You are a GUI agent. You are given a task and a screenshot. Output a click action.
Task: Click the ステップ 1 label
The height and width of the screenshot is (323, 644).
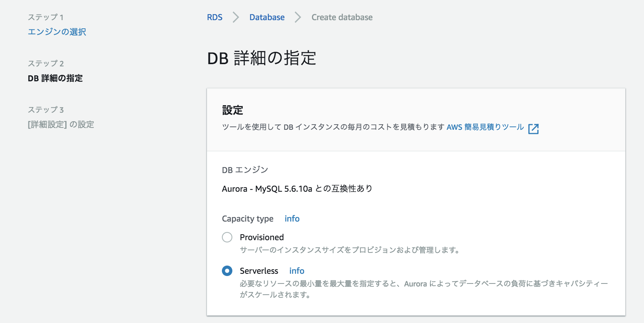(x=46, y=17)
